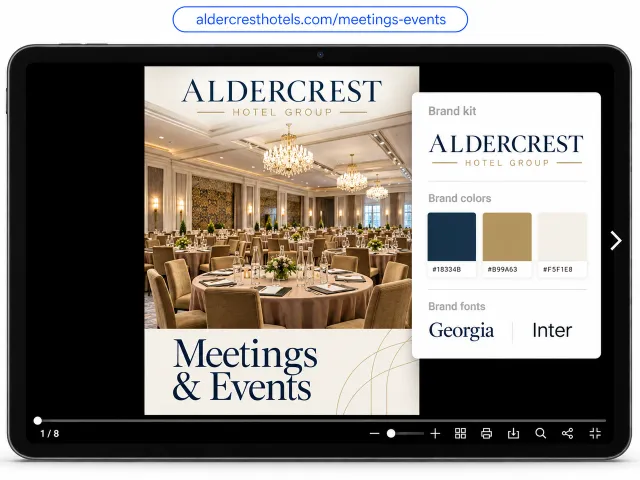This screenshot has width=640, height=480.
Task: Choose the Inter brand font
Action: [x=552, y=330]
